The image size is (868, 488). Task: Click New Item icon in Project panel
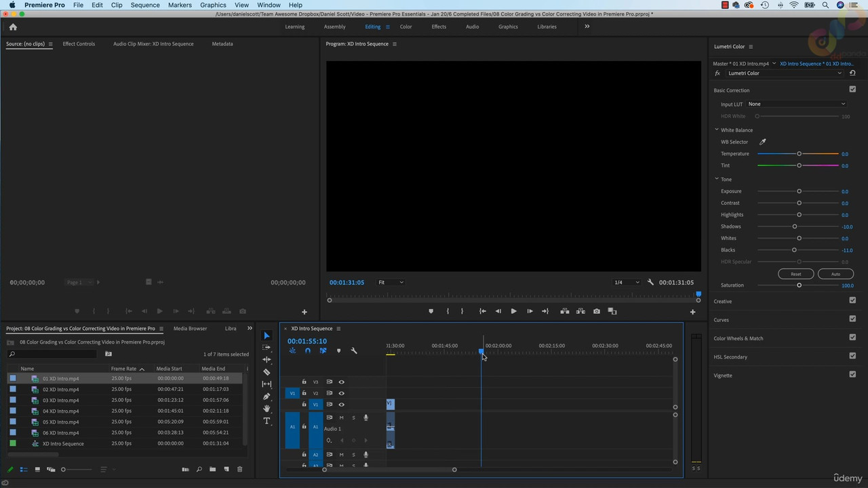[226, 469]
